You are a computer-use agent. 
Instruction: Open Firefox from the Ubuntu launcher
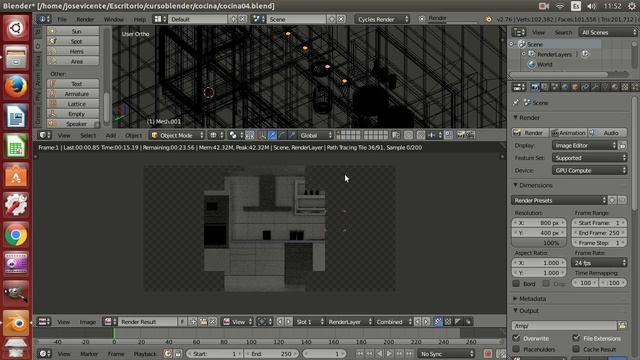(x=16, y=87)
